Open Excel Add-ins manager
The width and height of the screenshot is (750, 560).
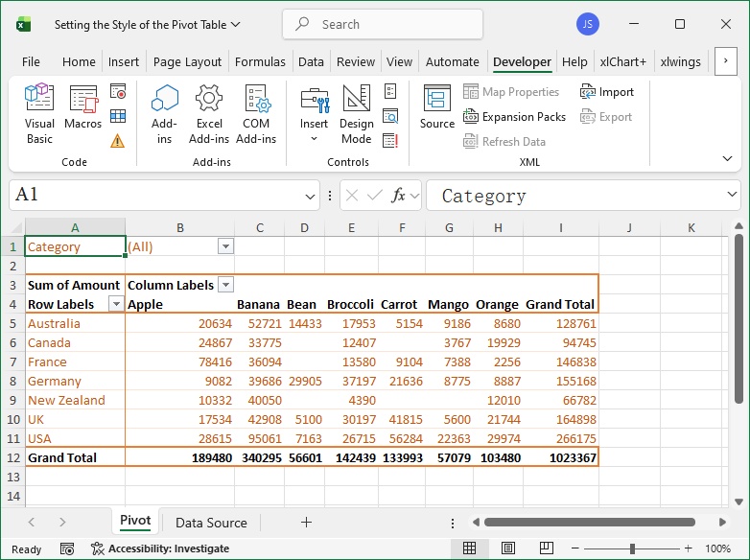pos(209,114)
